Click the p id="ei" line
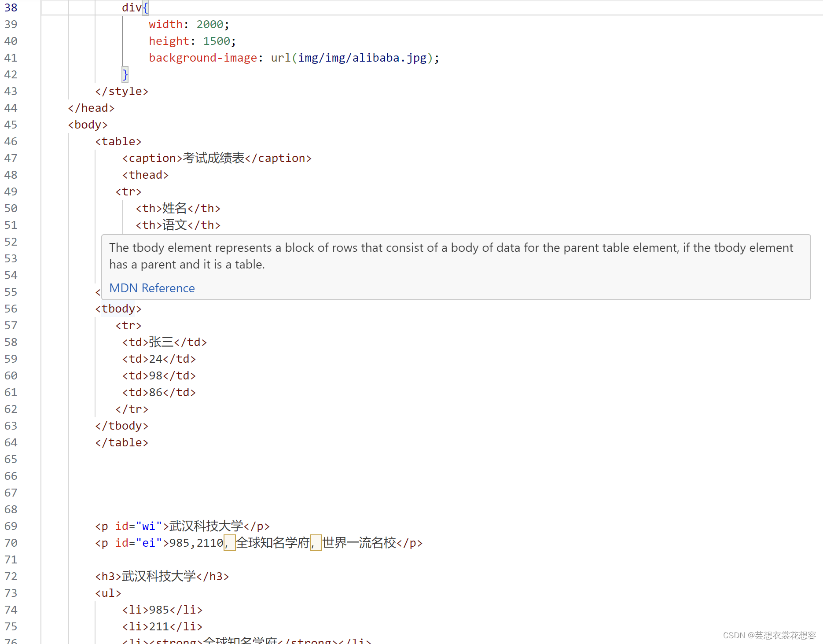This screenshot has height=644, width=823. point(259,543)
